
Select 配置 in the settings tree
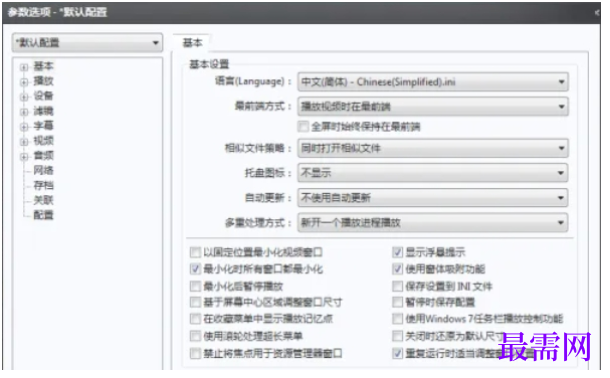tap(43, 215)
